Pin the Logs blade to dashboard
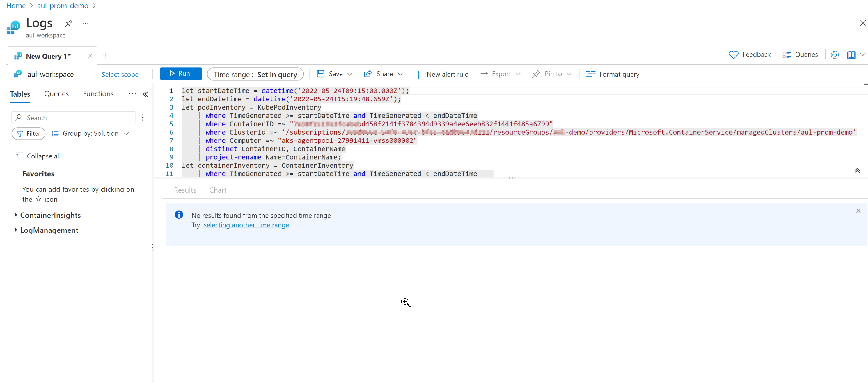 pos(69,23)
